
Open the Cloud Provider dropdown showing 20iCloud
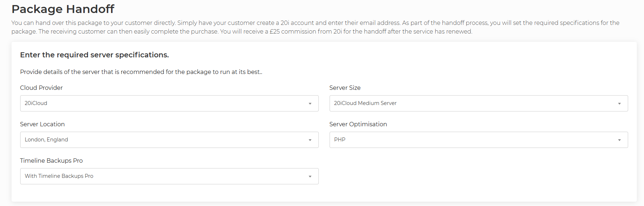(169, 103)
